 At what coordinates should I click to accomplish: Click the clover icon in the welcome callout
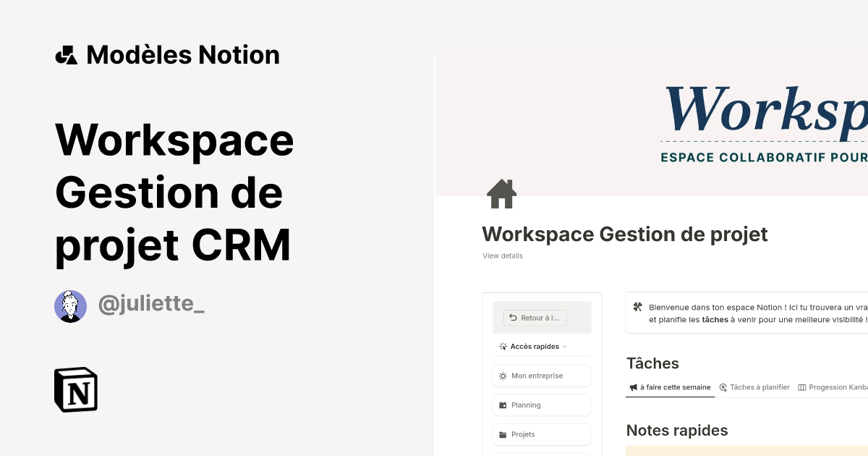pyautogui.click(x=638, y=308)
